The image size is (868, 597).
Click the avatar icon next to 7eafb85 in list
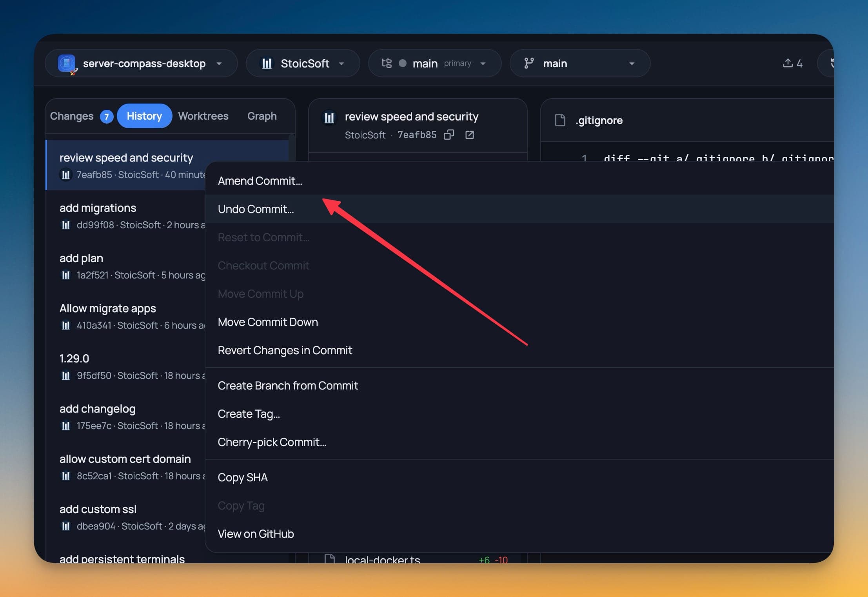(66, 175)
